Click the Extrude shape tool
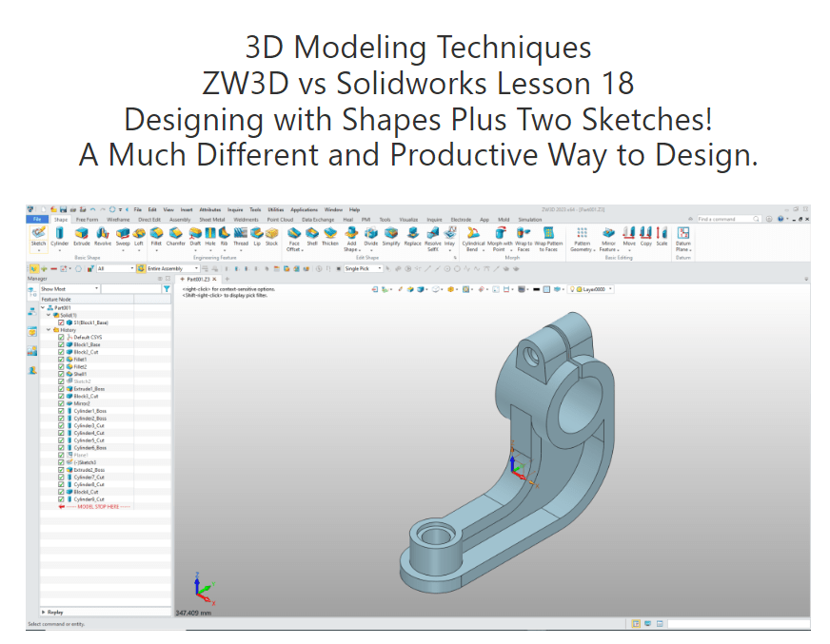Viewport: 830px width, 644px height. click(x=82, y=237)
